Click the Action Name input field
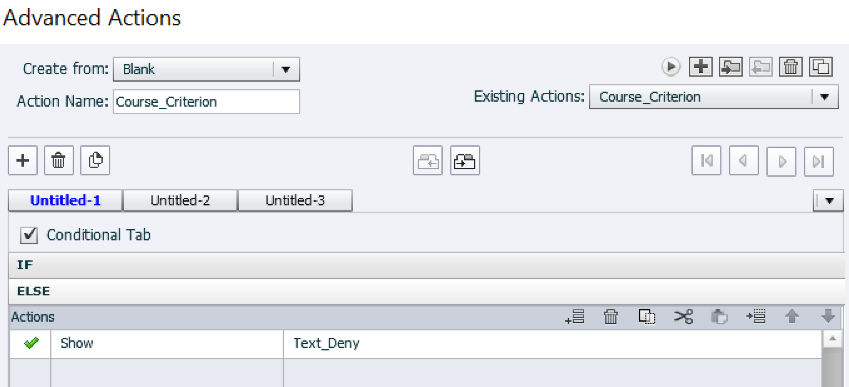 (x=206, y=102)
